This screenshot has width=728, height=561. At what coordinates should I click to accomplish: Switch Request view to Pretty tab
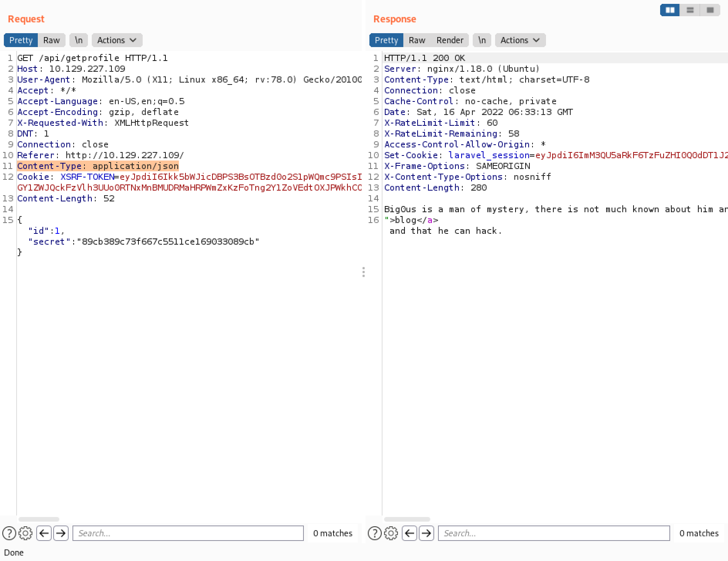click(21, 40)
